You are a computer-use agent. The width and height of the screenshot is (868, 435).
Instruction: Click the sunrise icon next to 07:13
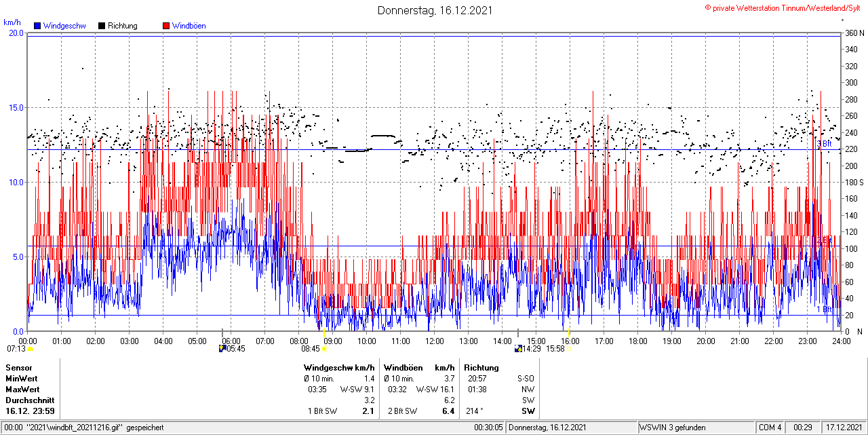(30, 349)
